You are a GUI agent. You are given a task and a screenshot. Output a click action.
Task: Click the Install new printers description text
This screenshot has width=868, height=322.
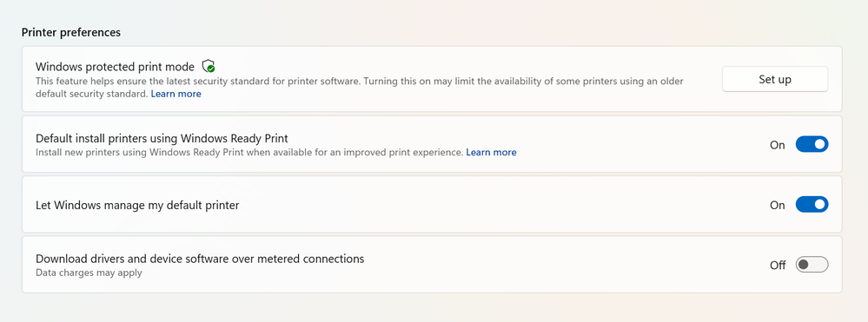point(249,152)
